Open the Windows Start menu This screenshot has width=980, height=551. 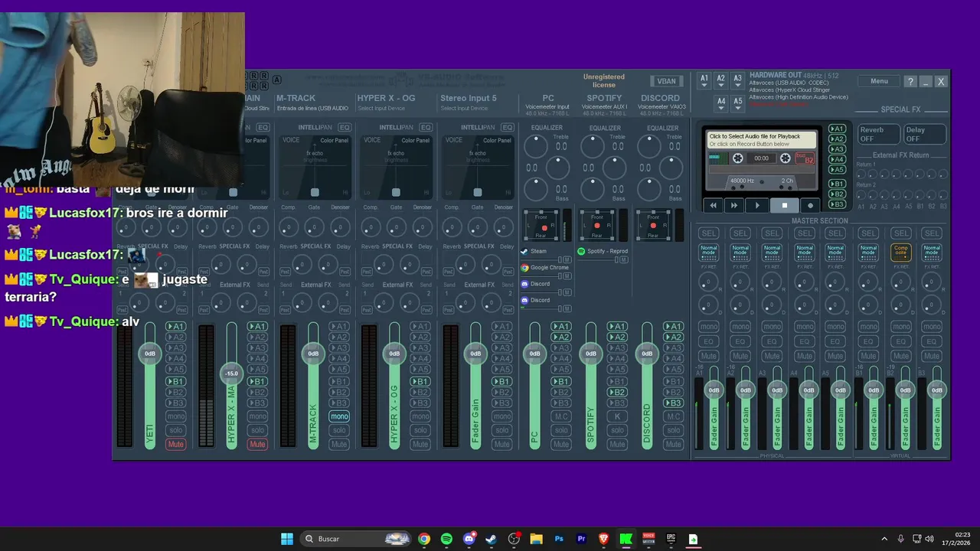pos(287,539)
